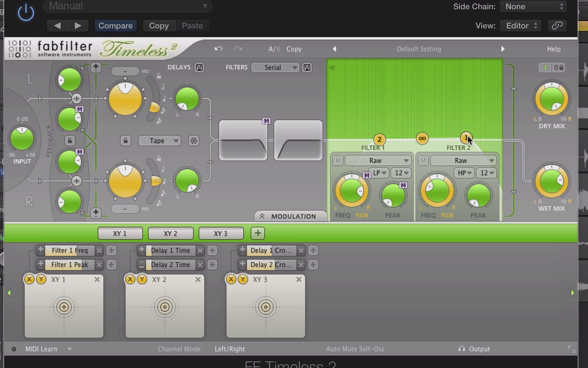Select previous preset in Timeless bar
This screenshot has width=588, height=368.
click(x=334, y=49)
